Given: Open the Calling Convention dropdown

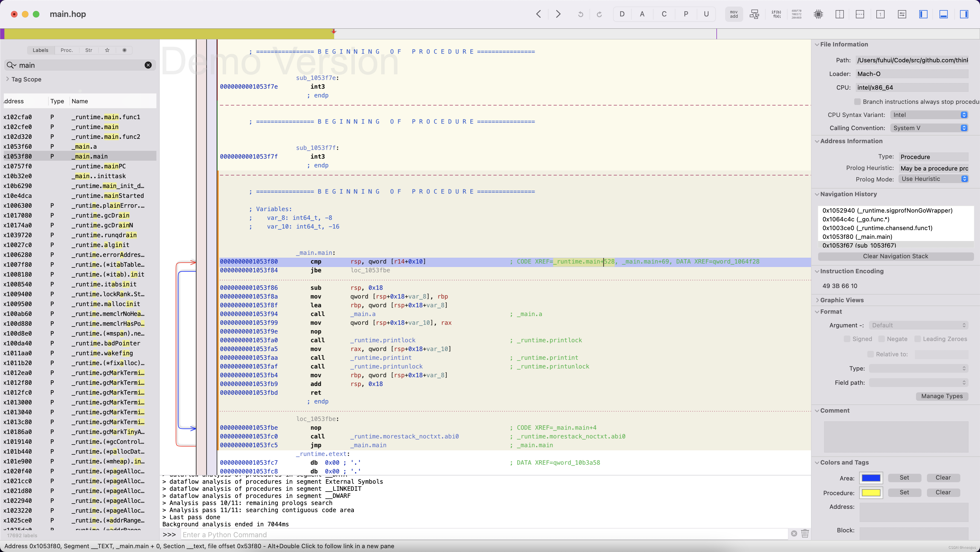Looking at the screenshot, I should (931, 128).
